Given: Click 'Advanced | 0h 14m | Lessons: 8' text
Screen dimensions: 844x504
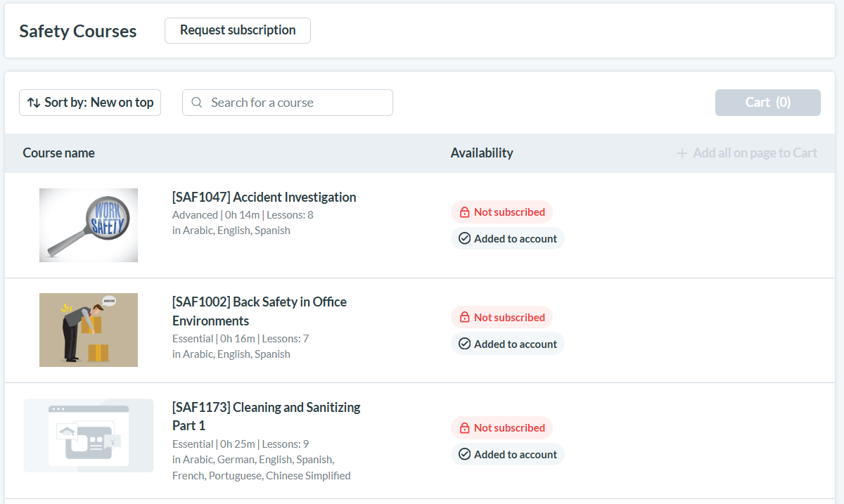Looking at the screenshot, I should point(243,215).
